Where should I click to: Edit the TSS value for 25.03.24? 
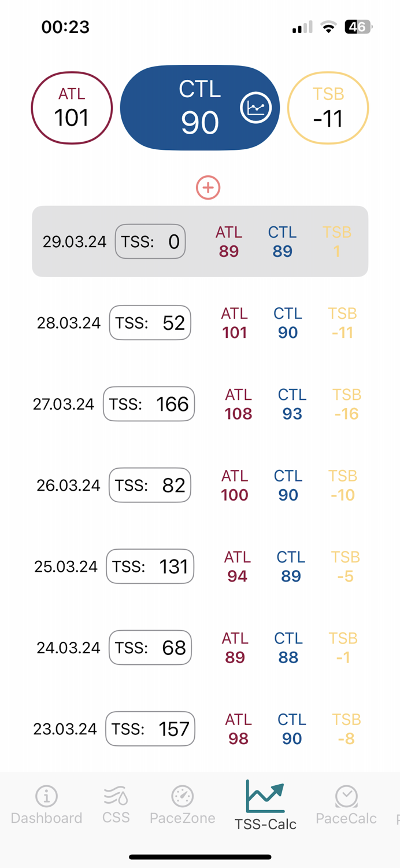[x=150, y=566]
